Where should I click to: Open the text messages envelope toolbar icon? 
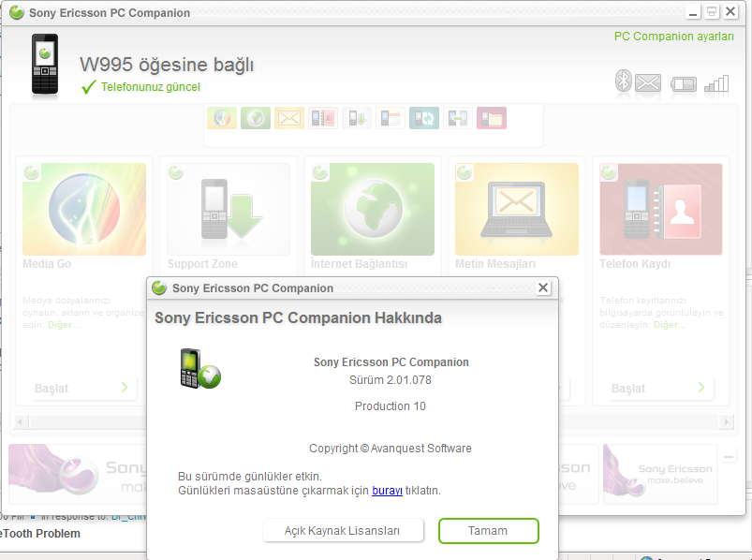289,118
